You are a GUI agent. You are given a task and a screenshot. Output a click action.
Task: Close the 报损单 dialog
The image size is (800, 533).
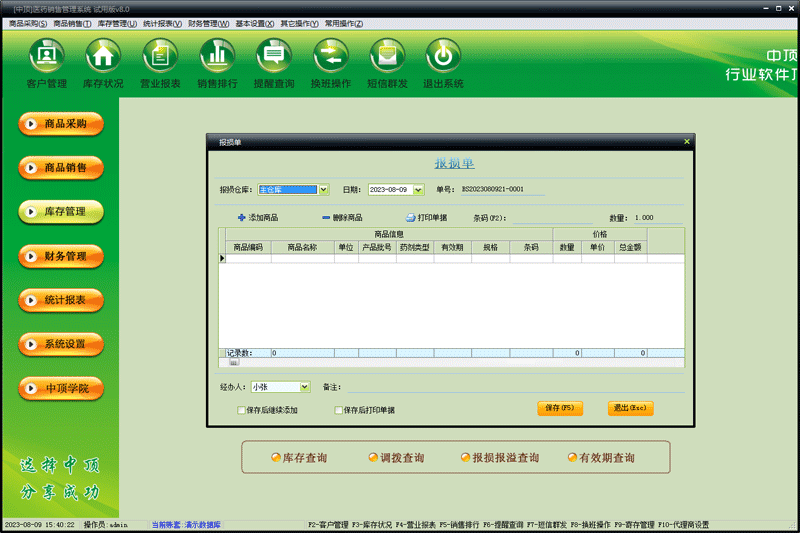point(687,142)
